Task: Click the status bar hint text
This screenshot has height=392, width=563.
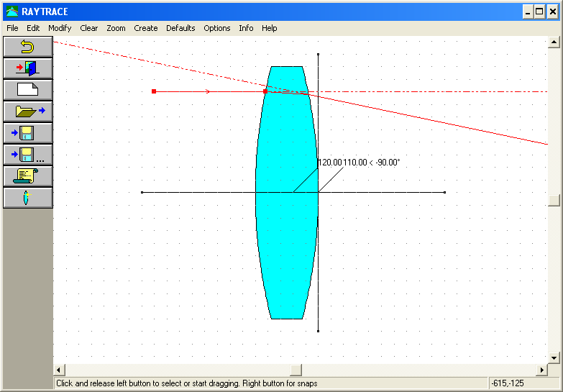Action: click(187, 383)
